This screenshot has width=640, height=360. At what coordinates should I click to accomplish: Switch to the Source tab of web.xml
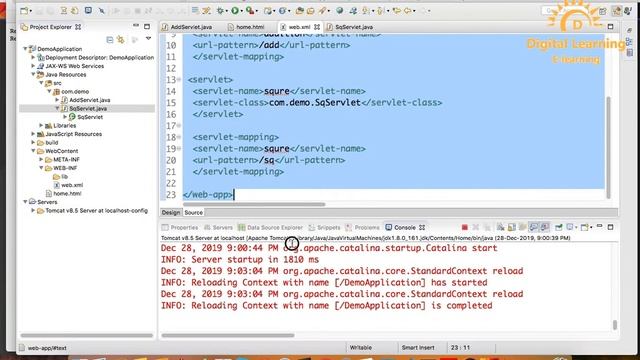pos(193,213)
